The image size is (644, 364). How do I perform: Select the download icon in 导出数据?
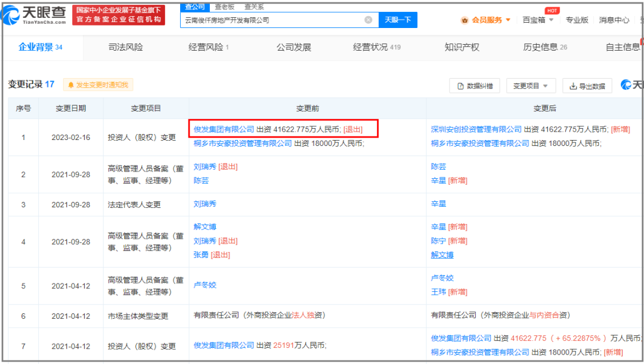coord(573,86)
